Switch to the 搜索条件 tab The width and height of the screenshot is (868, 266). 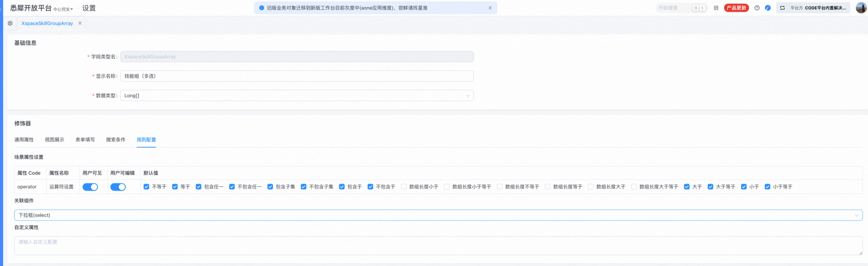(x=116, y=140)
